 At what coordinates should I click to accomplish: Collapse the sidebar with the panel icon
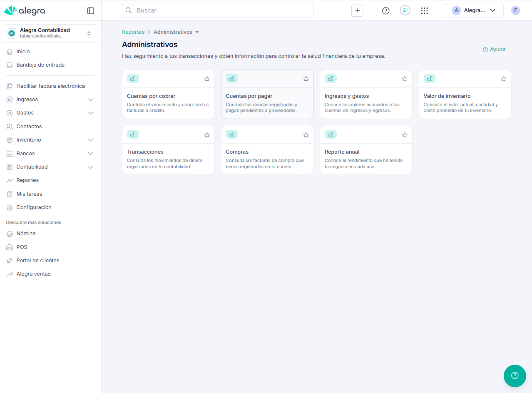[x=90, y=11]
